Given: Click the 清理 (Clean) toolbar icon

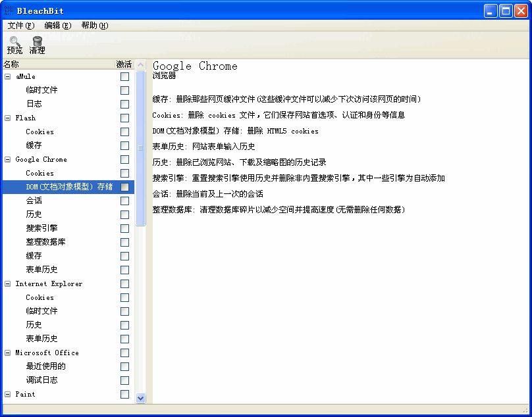Looking at the screenshot, I should coord(37,43).
